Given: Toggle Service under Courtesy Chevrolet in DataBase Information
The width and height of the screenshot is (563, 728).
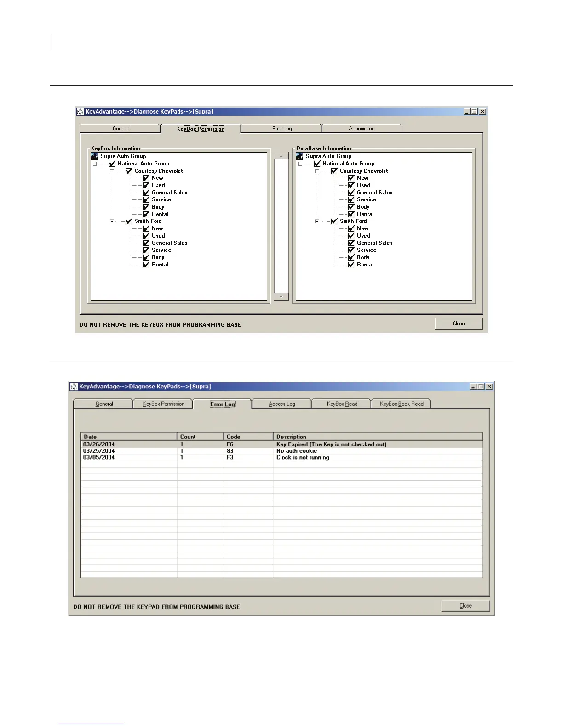Looking at the screenshot, I should coord(351,199).
